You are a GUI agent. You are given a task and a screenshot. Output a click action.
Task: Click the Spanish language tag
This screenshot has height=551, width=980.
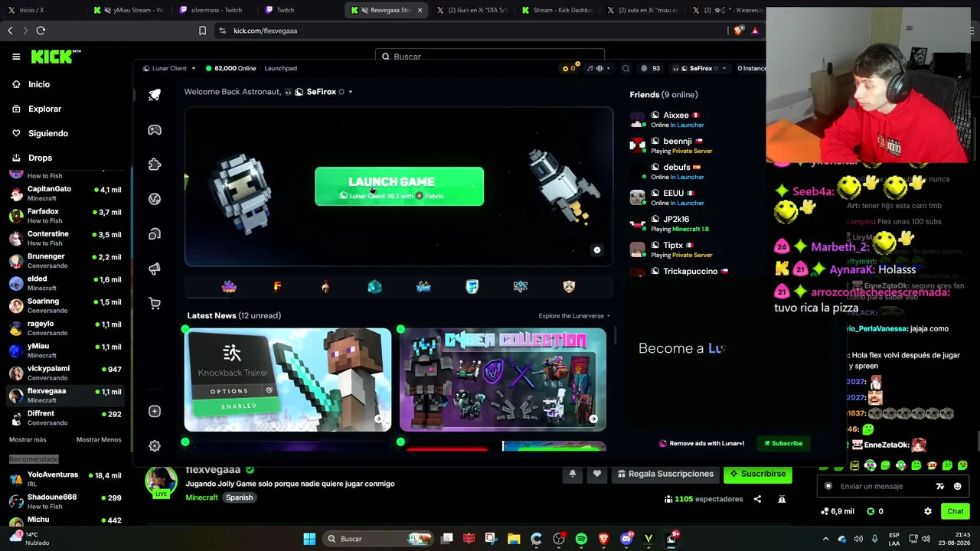(239, 497)
